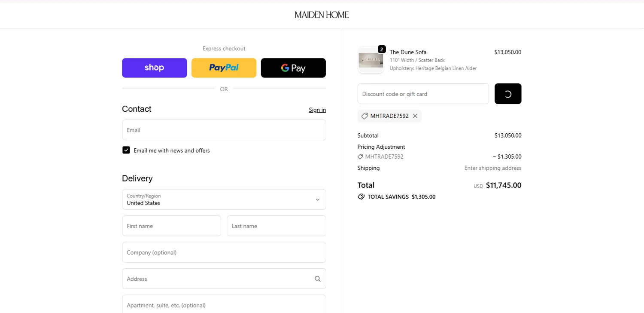
Task: Click the Enter shipping address text
Action: click(493, 168)
